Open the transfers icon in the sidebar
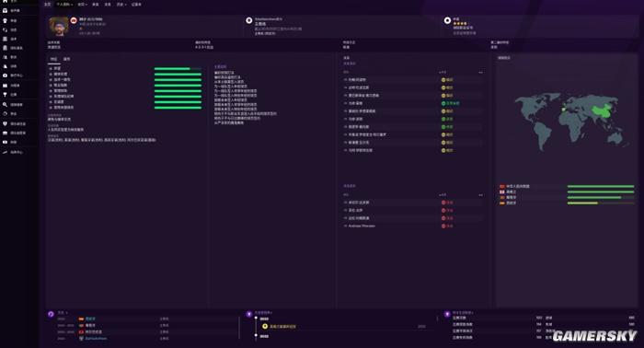 pos(5,114)
